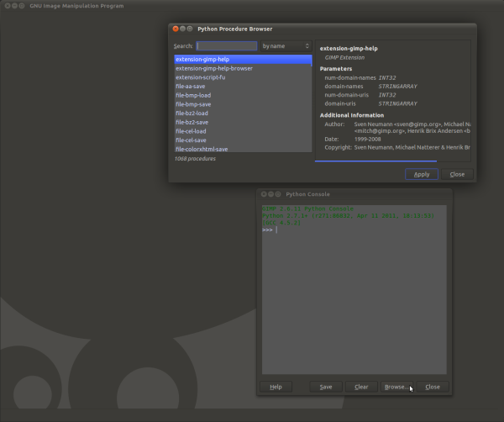Click the date value 1999-2008
This screenshot has height=422, width=504.
[367, 139]
